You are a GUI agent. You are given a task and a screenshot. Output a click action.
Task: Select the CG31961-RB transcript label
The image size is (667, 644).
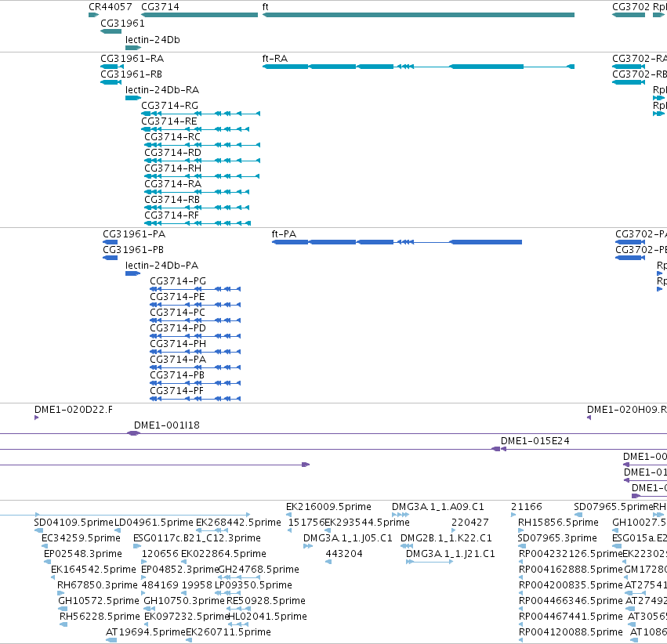(132, 74)
